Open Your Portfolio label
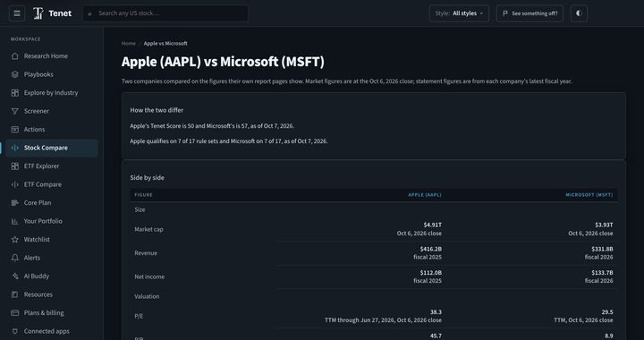The width and height of the screenshot is (644, 340). (x=43, y=221)
